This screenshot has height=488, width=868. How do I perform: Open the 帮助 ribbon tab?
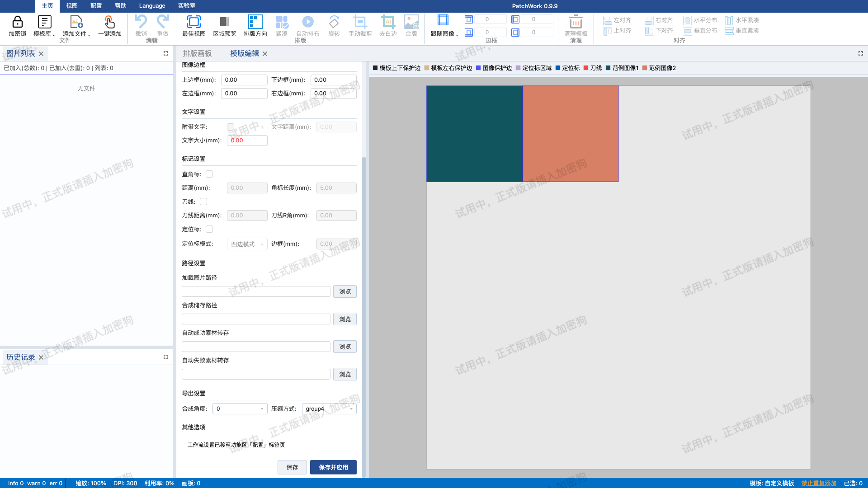121,6
